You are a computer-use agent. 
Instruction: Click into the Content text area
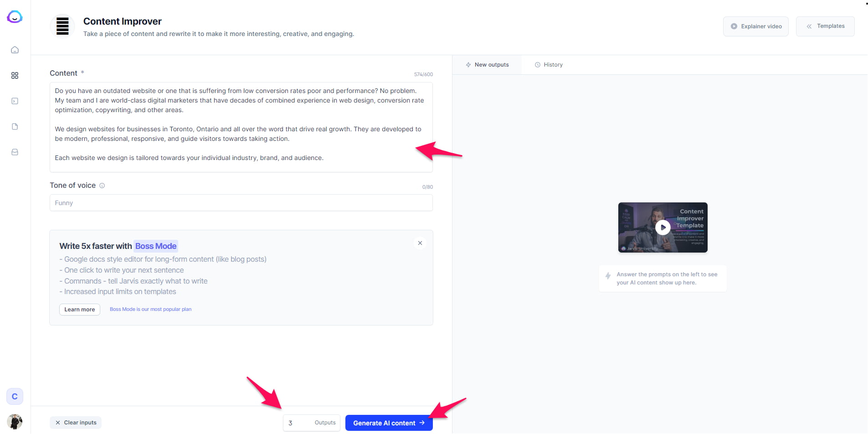tap(241, 127)
